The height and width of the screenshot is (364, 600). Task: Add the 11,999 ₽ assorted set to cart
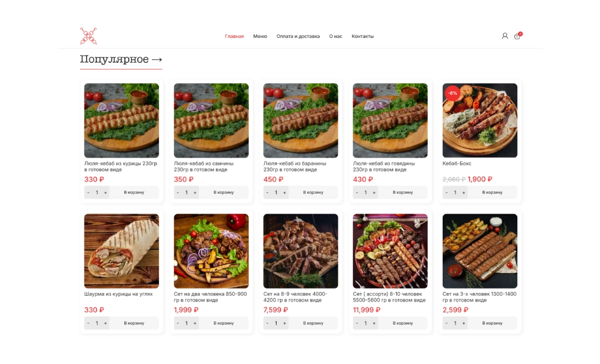click(403, 323)
